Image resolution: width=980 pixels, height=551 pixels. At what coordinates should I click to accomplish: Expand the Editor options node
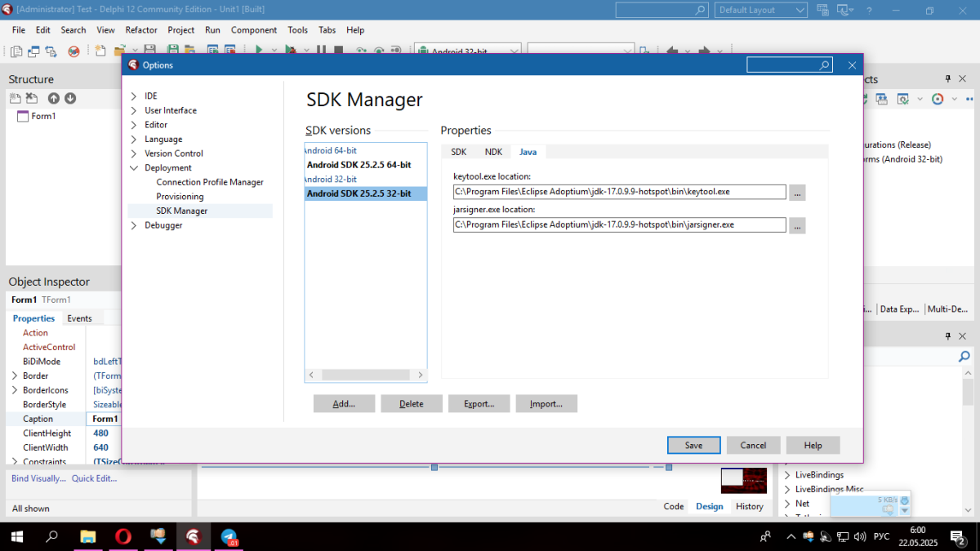[134, 125]
